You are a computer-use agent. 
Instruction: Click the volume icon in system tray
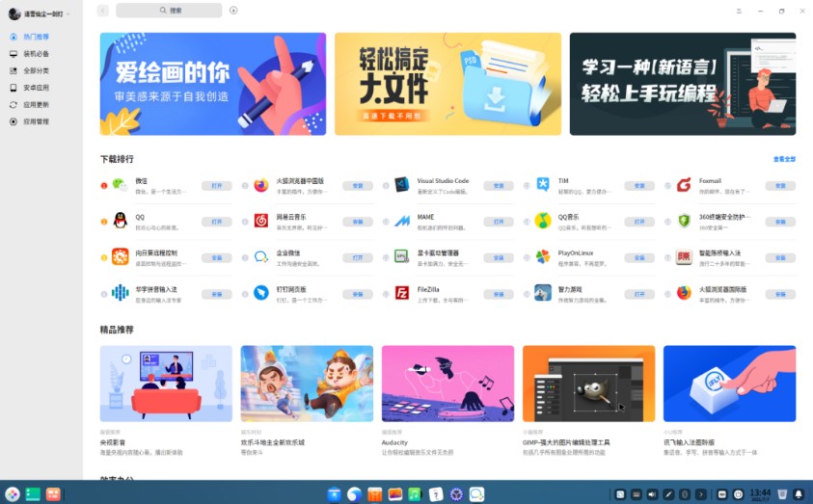tap(652, 494)
